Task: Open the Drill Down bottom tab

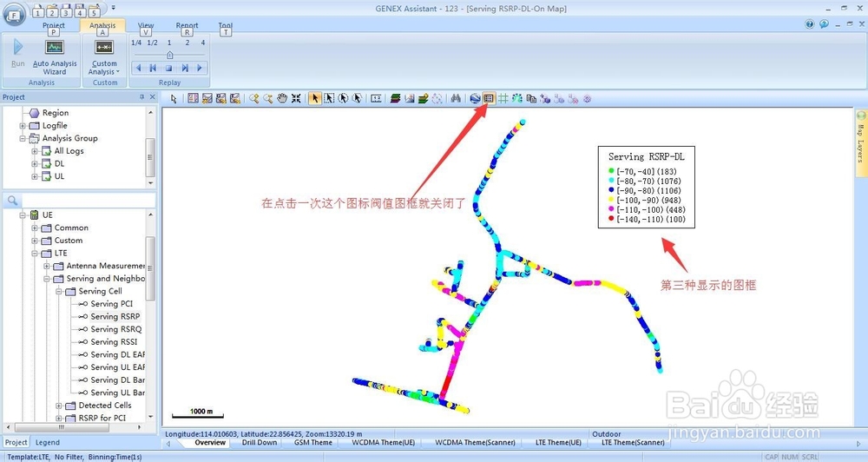Action: pos(259,443)
